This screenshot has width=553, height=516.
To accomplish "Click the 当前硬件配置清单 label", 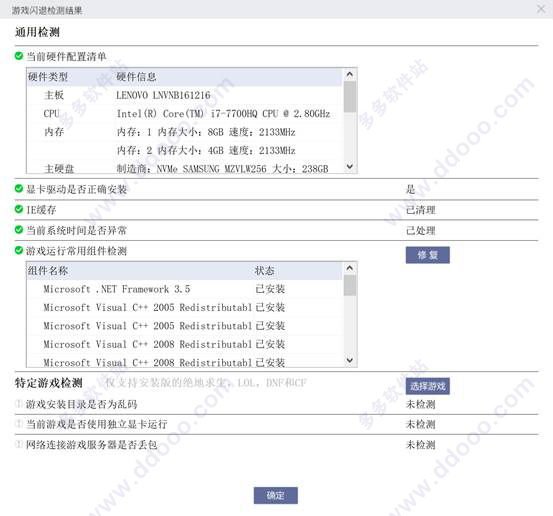I will pos(66,56).
